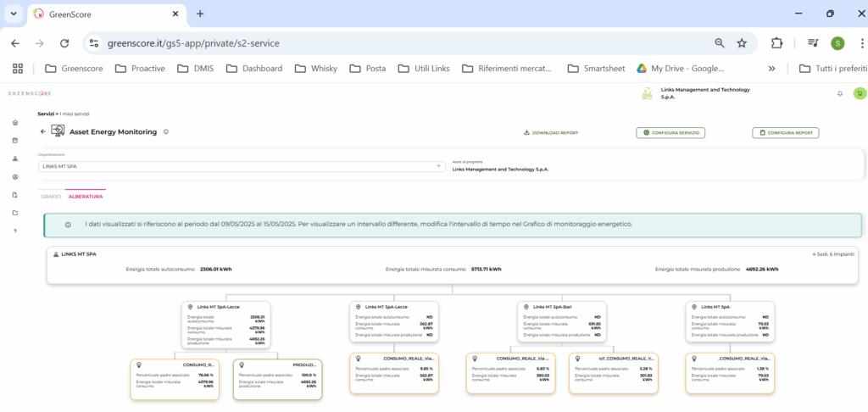Open the user profile sidebar icon
Viewport: 868px width, 412px height.
(15, 159)
